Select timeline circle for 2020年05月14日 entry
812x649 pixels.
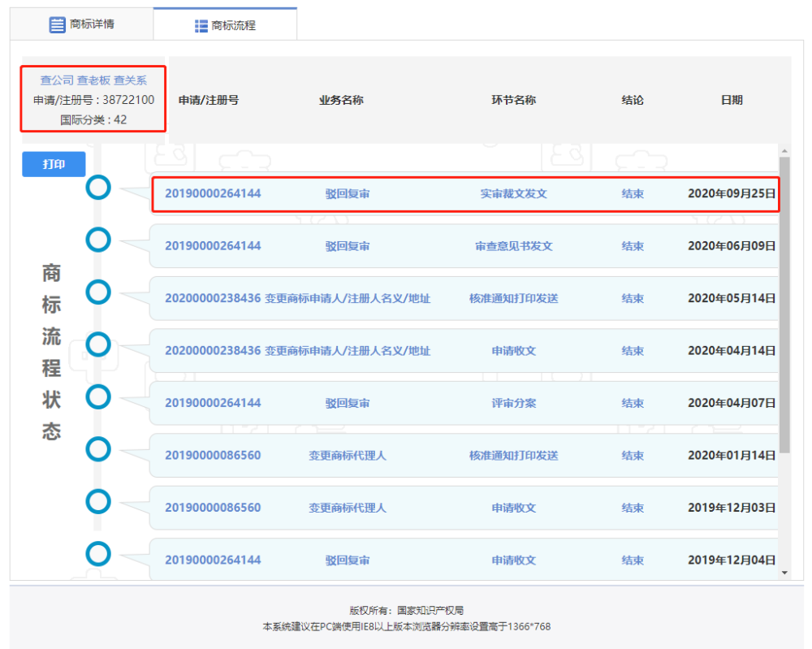point(98,292)
